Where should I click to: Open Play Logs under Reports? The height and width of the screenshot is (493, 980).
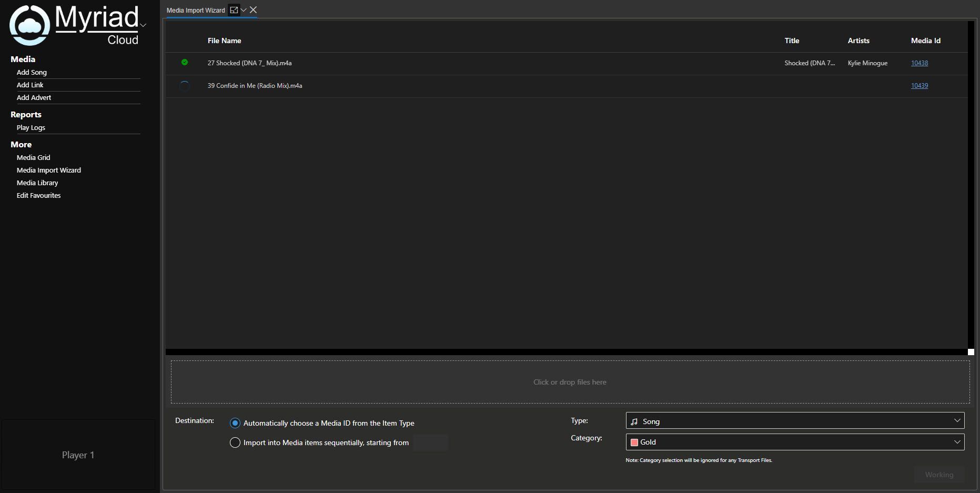(x=31, y=127)
